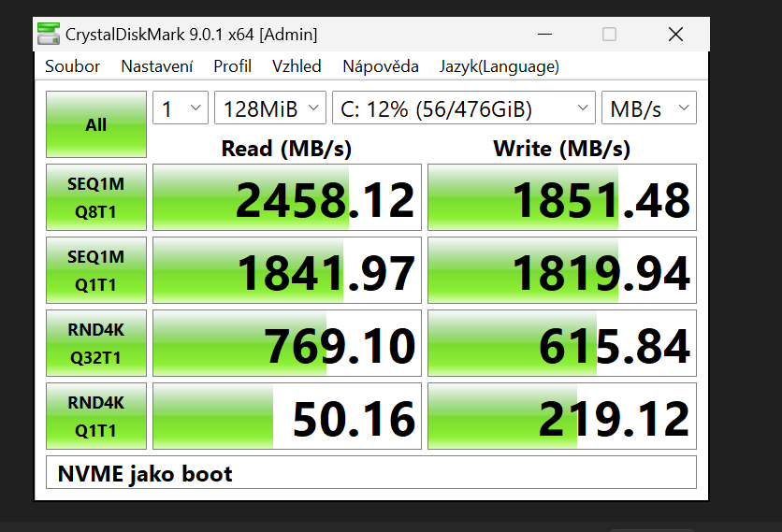
Task: Click the CrystalDiskMark app icon in title bar
Action: coord(49,35)
